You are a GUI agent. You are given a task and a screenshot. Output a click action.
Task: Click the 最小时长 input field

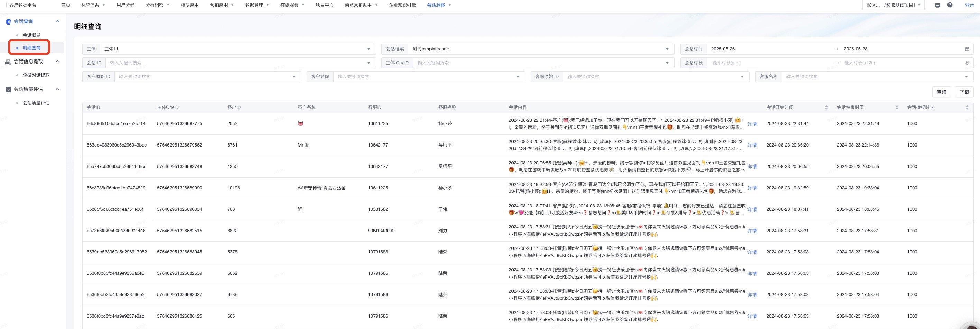(x=770, y=63)
